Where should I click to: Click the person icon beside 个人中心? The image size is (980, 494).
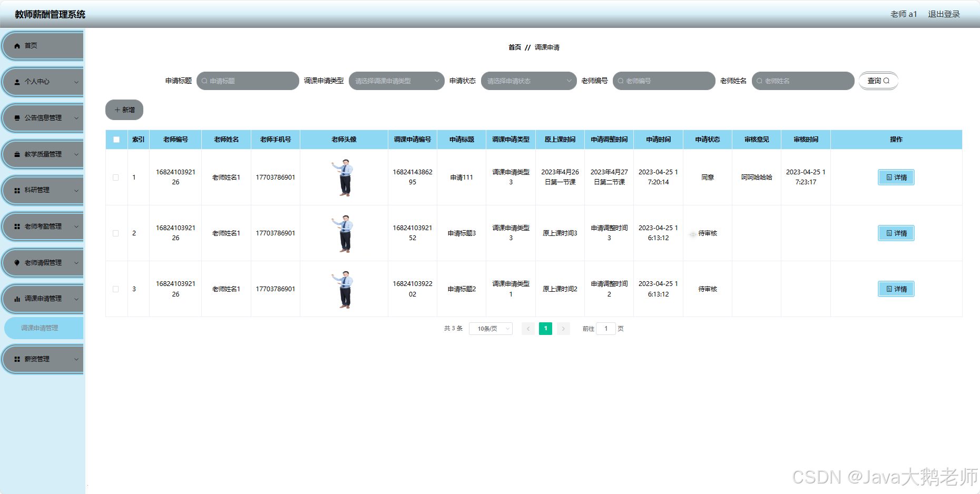tap(17, 82)
